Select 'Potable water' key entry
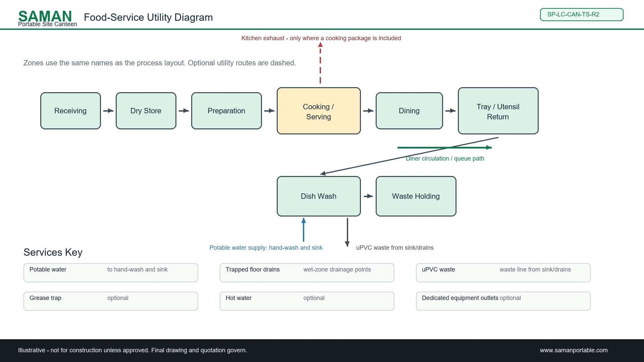 tap(48, 269)
